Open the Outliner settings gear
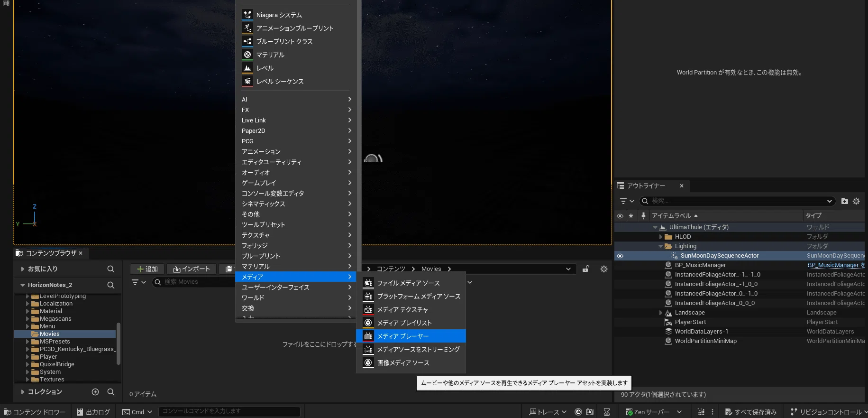This screenshot has width=868, height=418. [856, 201]
